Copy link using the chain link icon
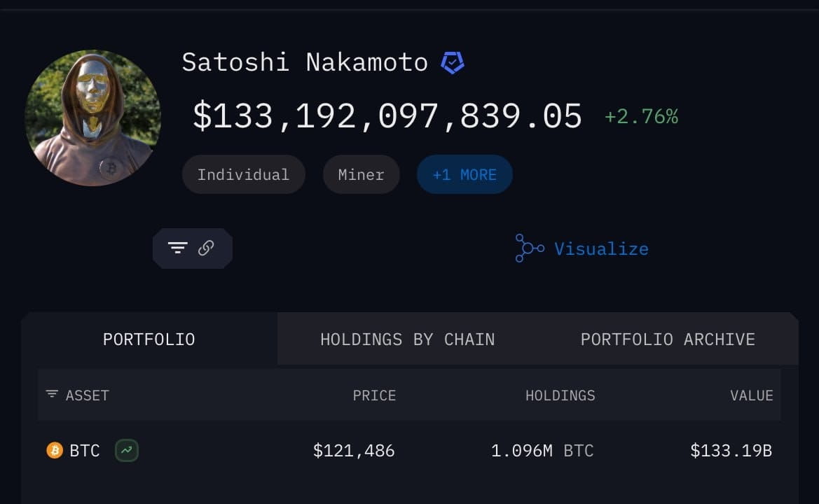 [x=206, y=248]
